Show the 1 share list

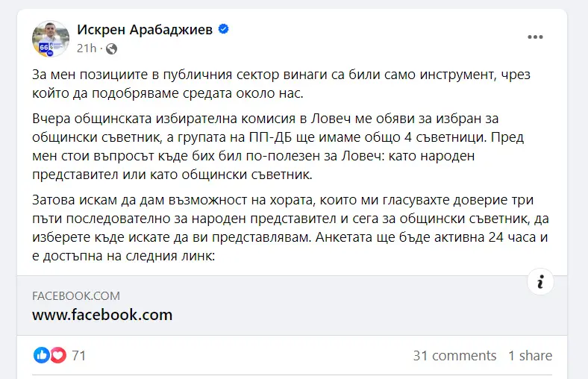(530, 356)
